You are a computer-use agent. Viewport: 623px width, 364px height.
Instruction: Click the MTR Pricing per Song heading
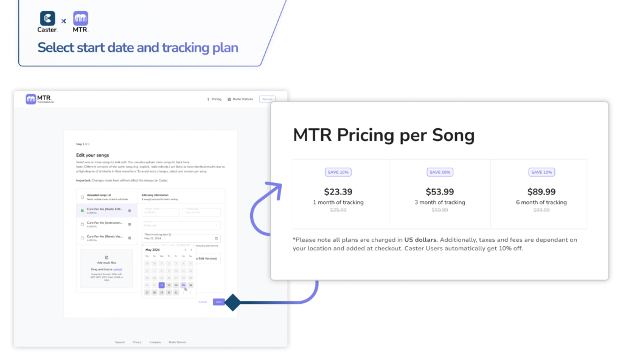pos(384,135)
